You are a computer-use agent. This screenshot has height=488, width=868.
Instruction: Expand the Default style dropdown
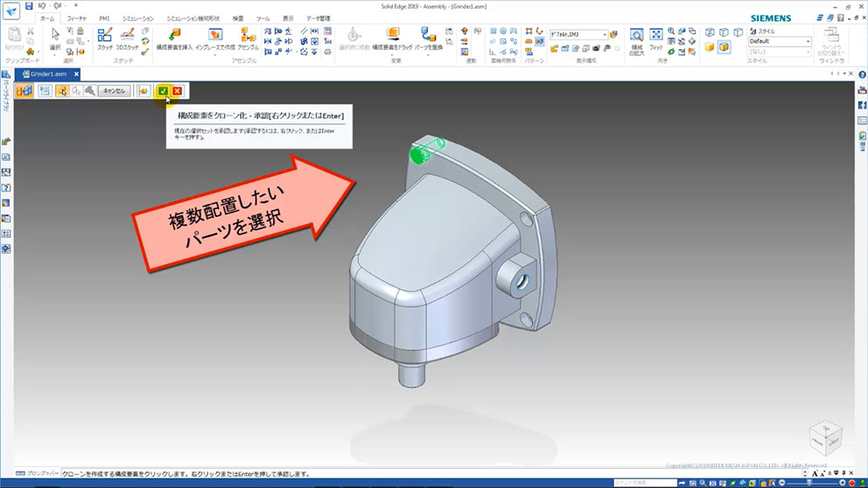[808, 41]
